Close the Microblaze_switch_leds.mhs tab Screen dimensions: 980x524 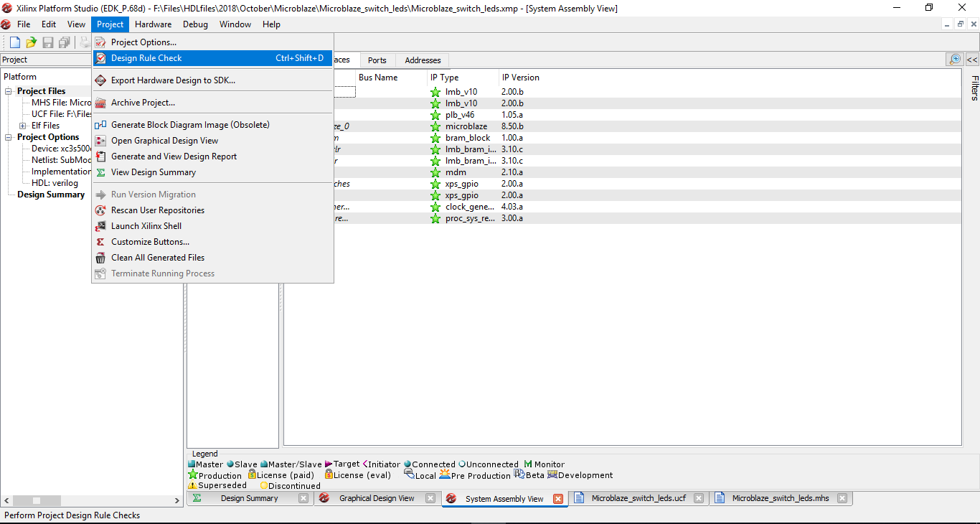[x=842, y=498]
